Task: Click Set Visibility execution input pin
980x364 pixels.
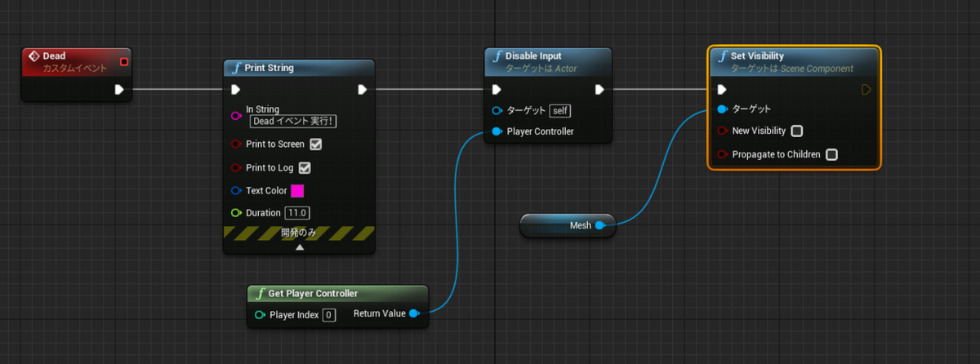Action: tap(721, 90)
